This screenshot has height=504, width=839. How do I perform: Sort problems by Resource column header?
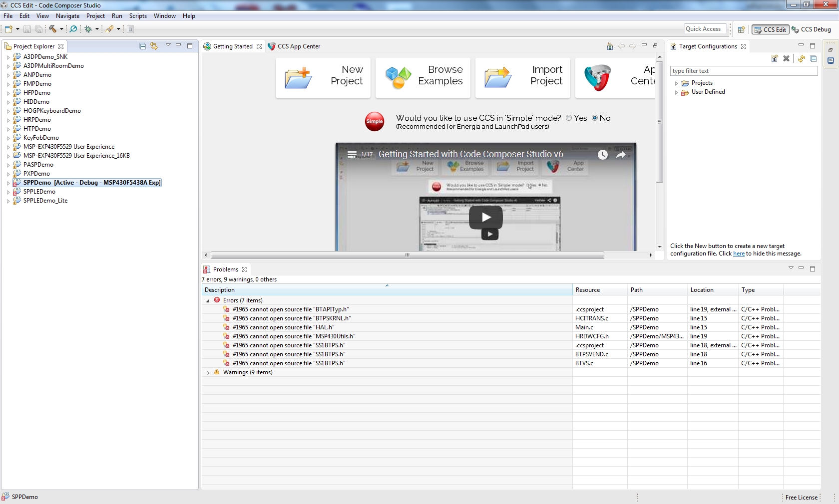(600, 290)
